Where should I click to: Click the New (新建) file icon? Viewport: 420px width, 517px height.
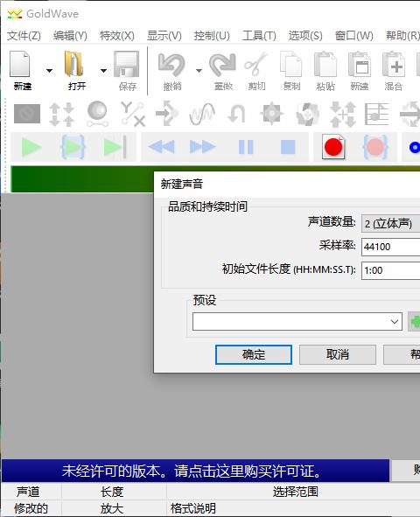point(20,64)
